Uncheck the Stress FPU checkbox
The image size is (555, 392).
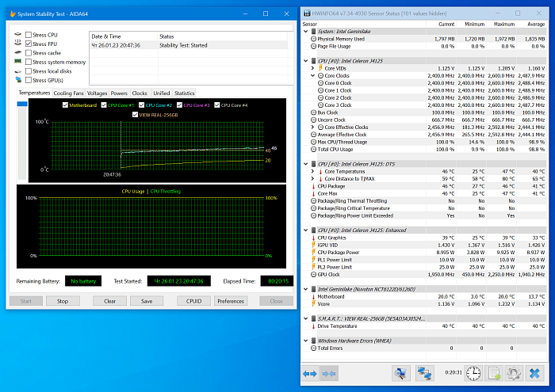pyautogui.click(x=29, y=44)
